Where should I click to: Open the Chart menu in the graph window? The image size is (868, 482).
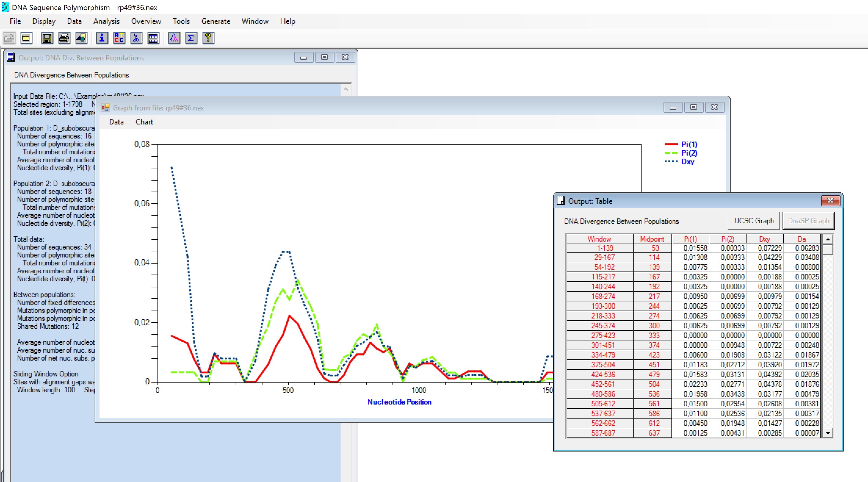[144, 122]
